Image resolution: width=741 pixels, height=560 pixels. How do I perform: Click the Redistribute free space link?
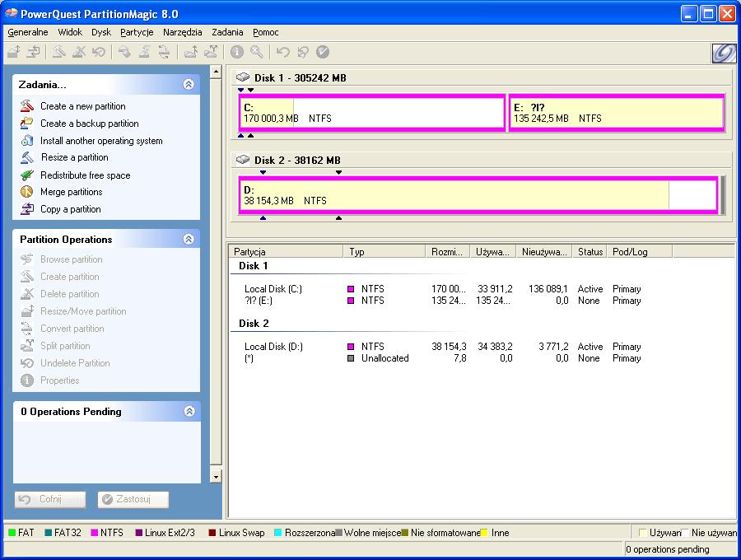point(85,175)
